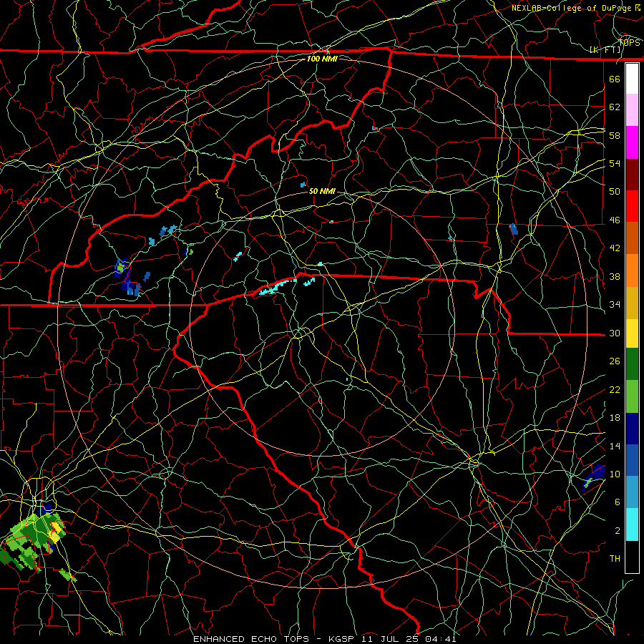The image size is (644, 644).
Task: Click the legend value '18'
Action: point(615,418)
